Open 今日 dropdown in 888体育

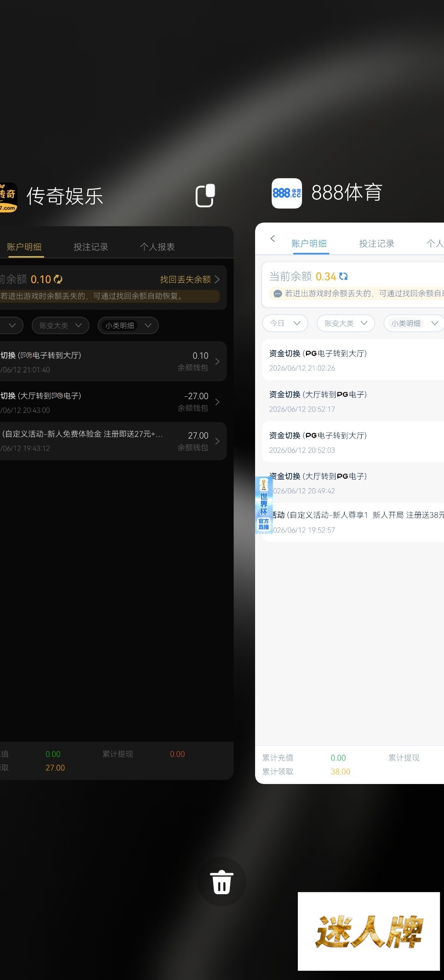point(285,323)
